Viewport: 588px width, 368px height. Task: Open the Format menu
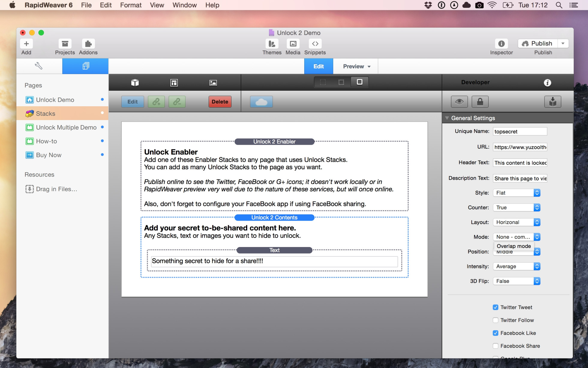[131, 5]
